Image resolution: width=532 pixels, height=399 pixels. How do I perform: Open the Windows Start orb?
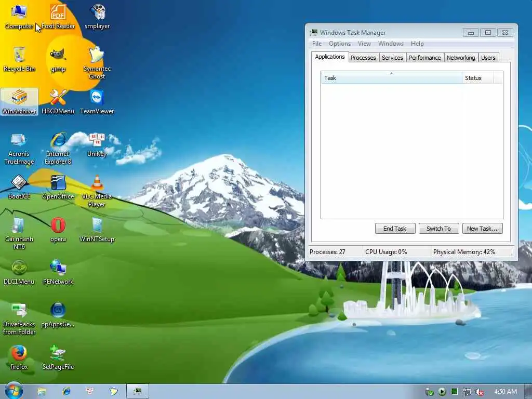[14, 391]
